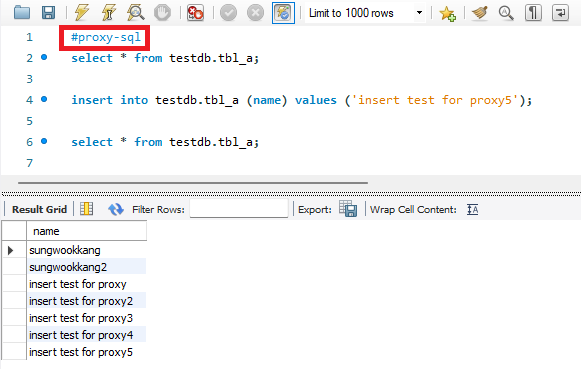Click the statement marker dot on line 6

44,141
